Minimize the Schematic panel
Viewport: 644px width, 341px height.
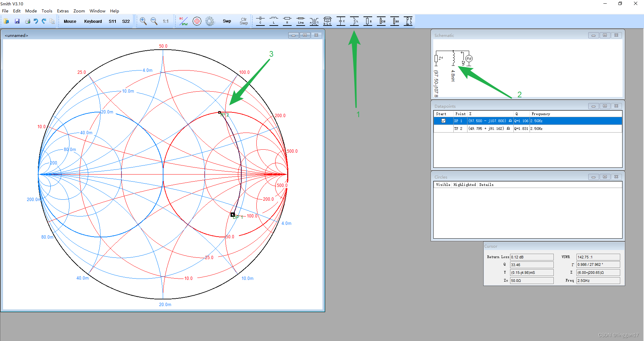(x=593, y=35)
